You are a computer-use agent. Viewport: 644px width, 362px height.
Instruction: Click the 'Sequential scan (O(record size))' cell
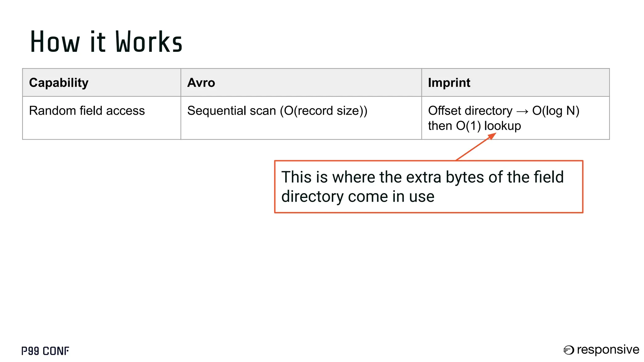pyautogui.click(x=277, y=111)
